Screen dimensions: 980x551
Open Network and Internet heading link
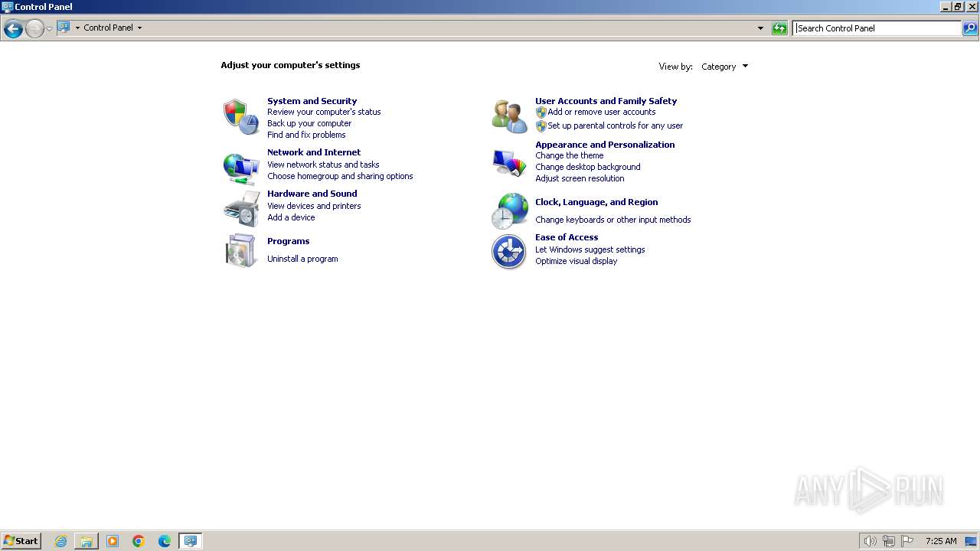pos(314,152)
